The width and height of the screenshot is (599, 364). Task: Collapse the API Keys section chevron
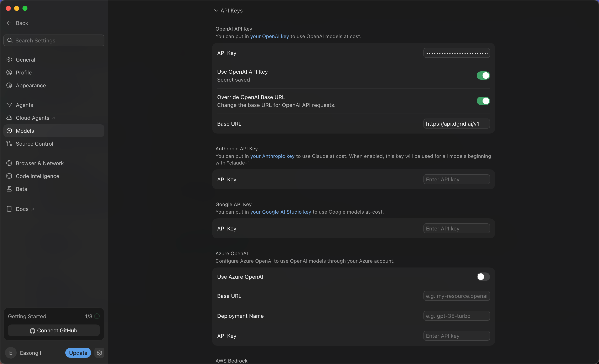click(x=216, y=10)
